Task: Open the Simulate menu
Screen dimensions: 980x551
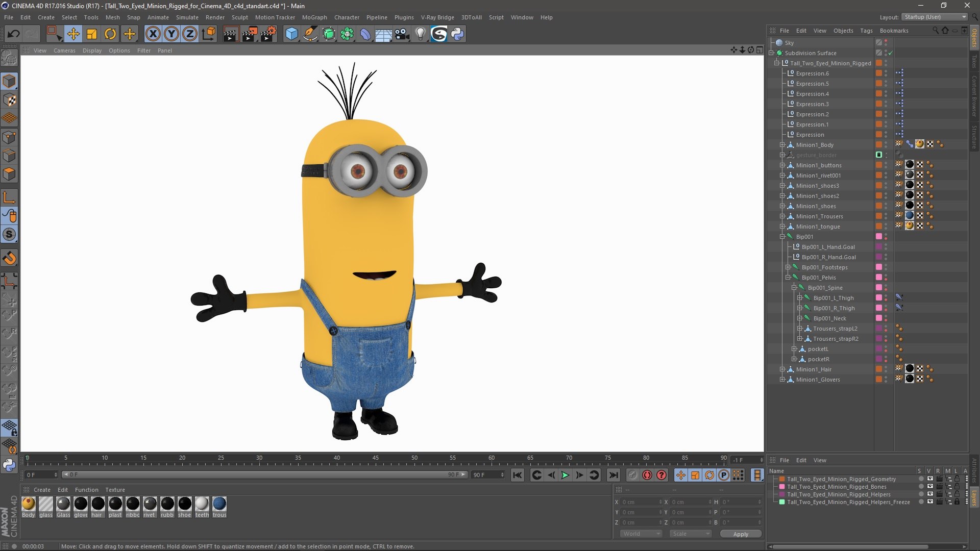Action: coord(187,17)
